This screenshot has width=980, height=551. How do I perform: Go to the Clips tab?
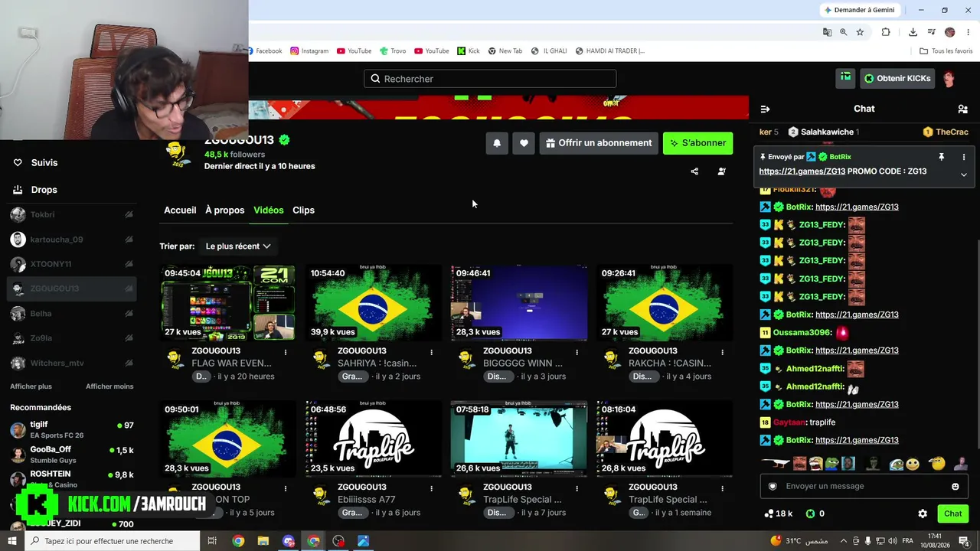point(303,210)
